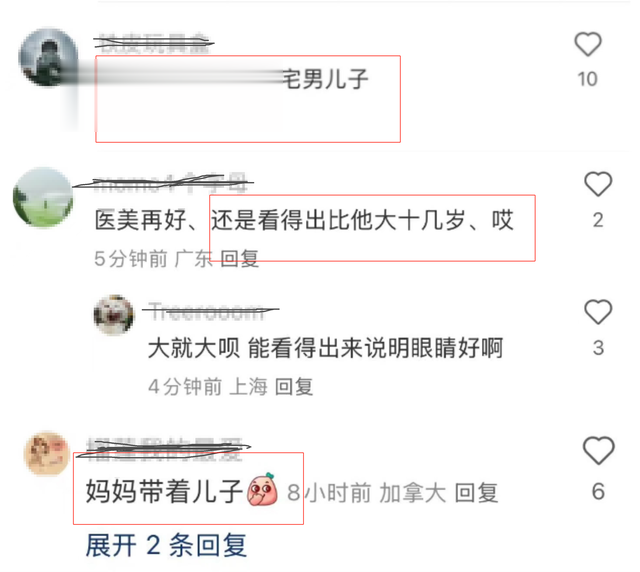Viewport: 640px width, 572px height.
Task: Like the 大就大呗 reply with heart
Action: point(598,312)
